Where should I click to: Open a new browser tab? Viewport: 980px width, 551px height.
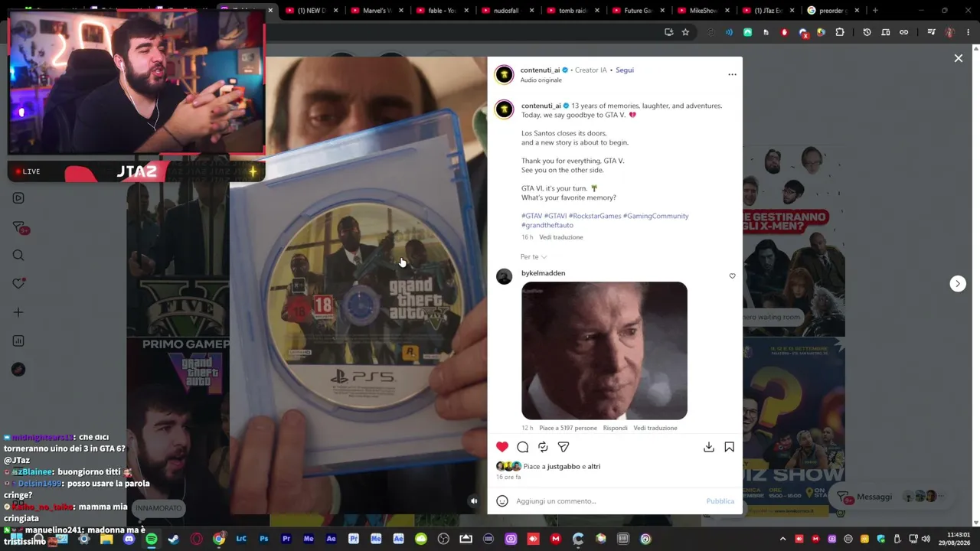point(875,11)
